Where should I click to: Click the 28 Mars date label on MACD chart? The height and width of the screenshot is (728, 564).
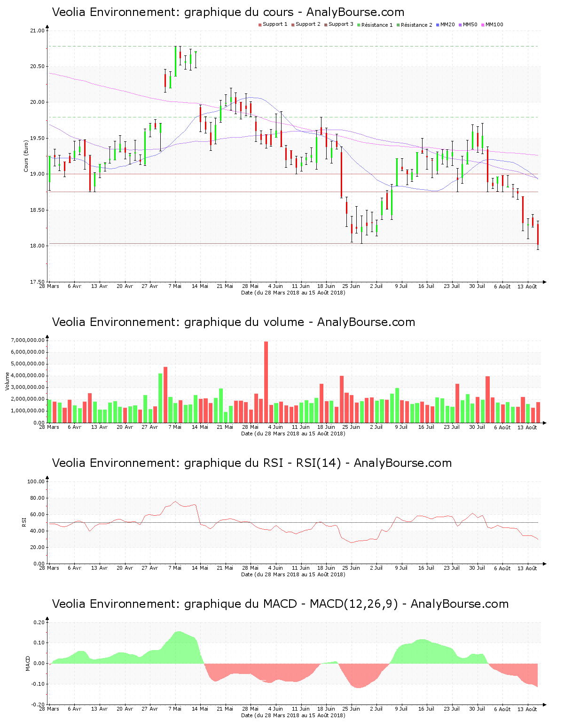click(x=49, y=709)
